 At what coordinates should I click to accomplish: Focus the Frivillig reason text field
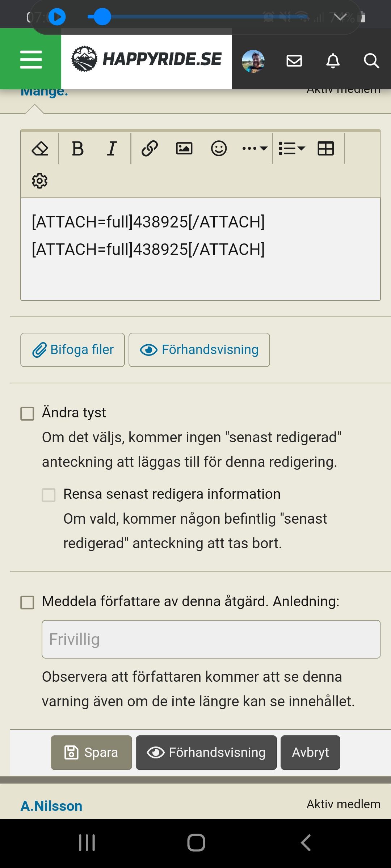click(x=211, y=639)
